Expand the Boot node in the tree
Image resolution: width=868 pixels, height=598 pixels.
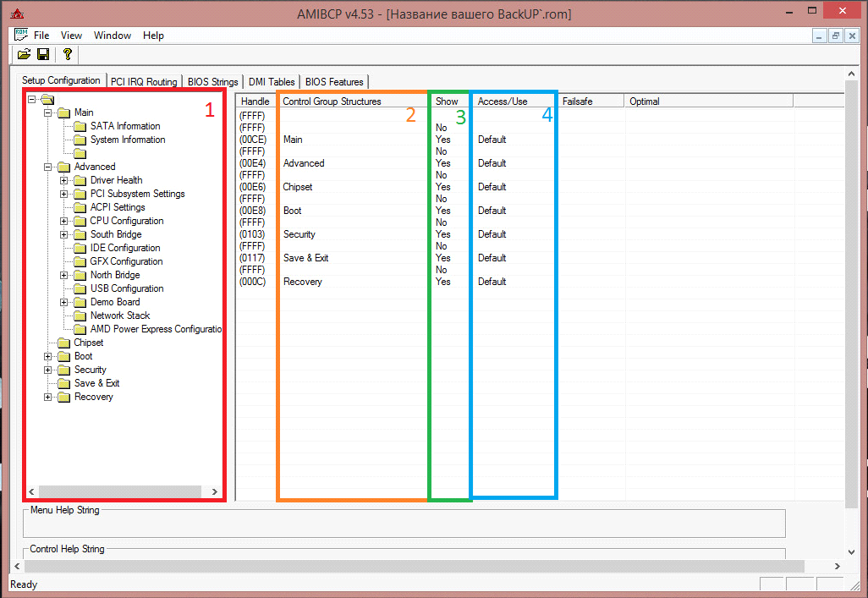48,355
